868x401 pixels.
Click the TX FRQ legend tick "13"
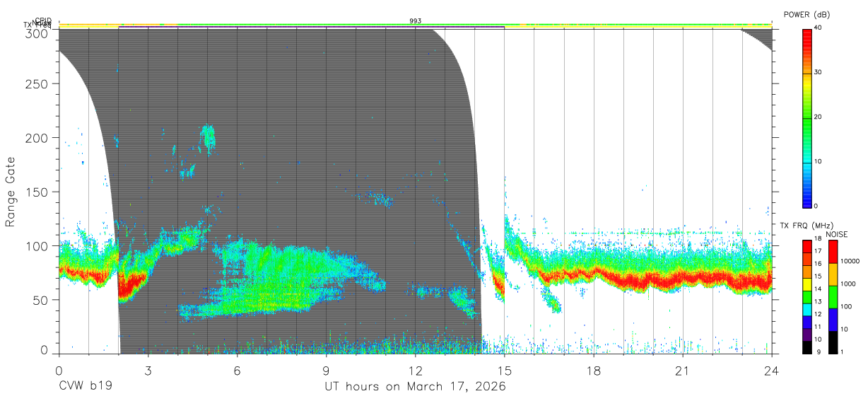coord(819,301)
